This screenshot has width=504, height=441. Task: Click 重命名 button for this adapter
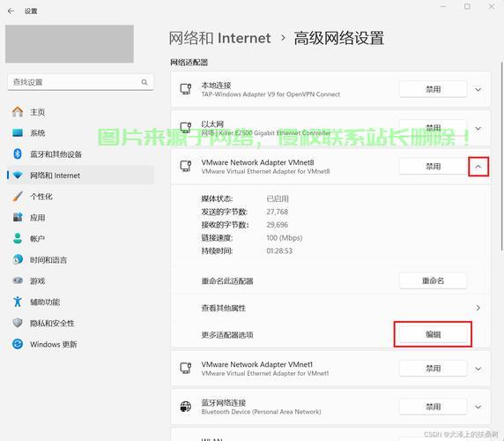(x=433, y=280)
